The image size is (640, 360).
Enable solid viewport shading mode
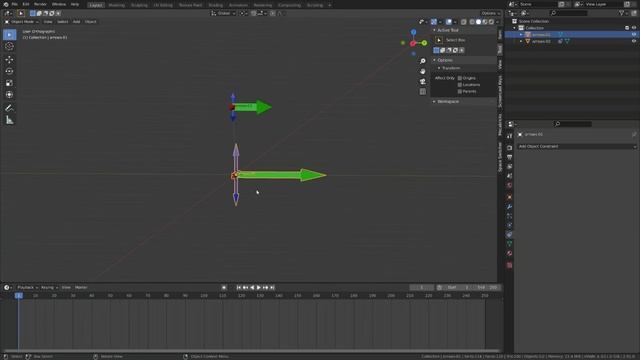pyautogui.click(x=478, y=22)
